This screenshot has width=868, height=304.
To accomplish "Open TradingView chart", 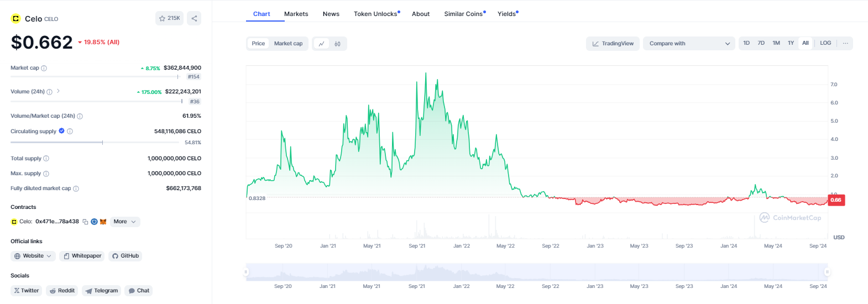I will pos(613,44).
